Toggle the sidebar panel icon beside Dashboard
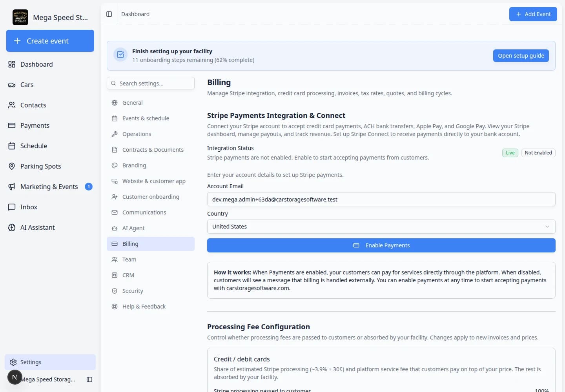Screen dimensions: 565x392 click(109, 14)
